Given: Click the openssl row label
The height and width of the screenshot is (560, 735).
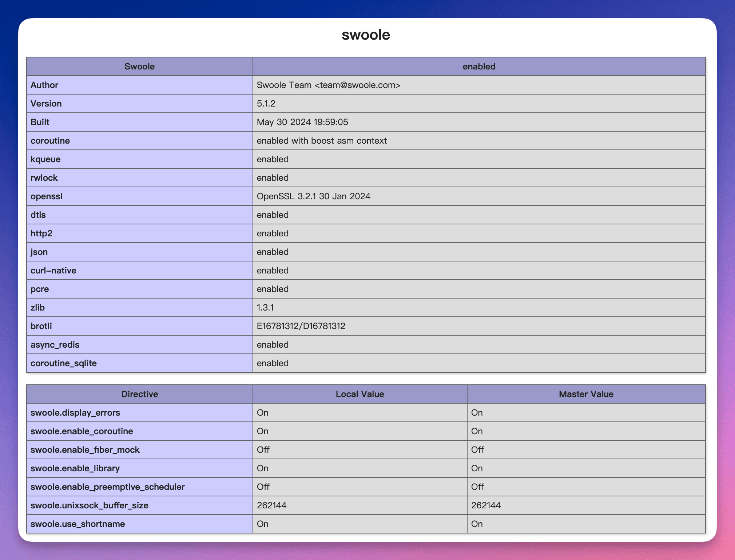Looking at the screenshot, I should [47, 196].
